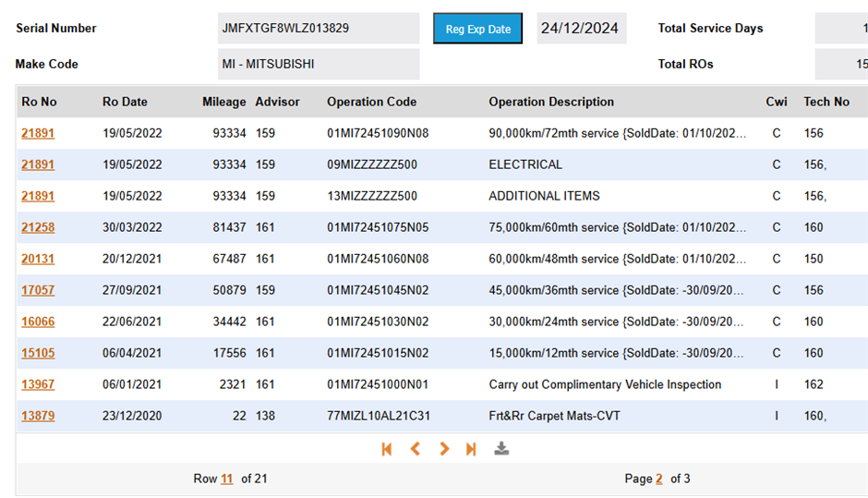868x498 pixels.
Task: Open RO 13967 link
Action: pos(38,384)
